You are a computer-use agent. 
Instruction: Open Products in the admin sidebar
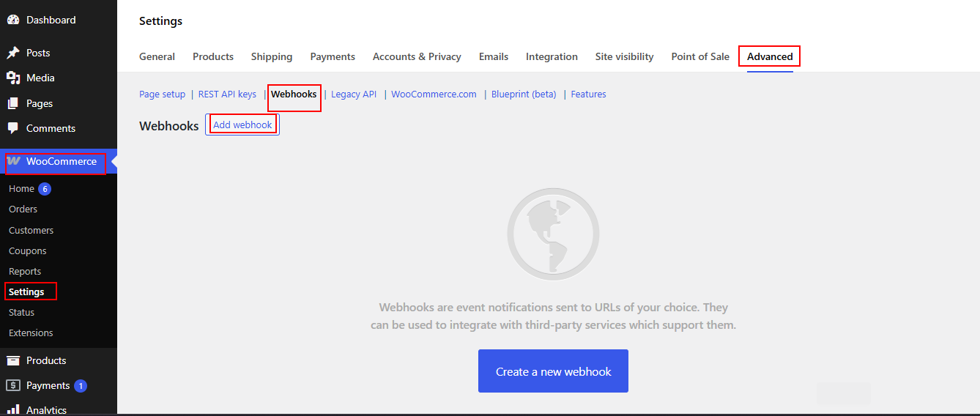(46, 360)
